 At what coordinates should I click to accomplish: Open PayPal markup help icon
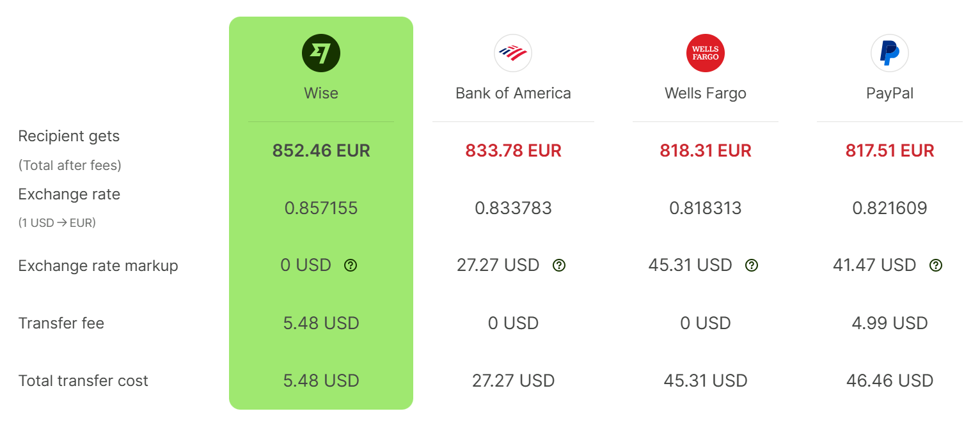[936, 265]
